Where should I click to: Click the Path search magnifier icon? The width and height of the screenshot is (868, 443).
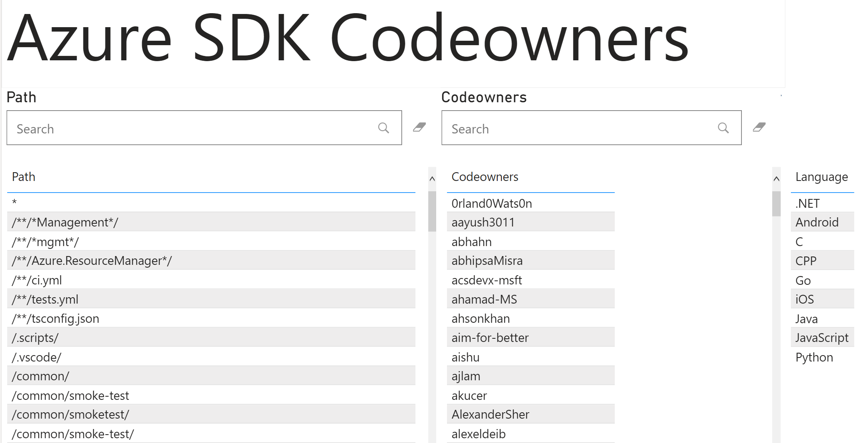pyautogui.click(x=383, y=128)
